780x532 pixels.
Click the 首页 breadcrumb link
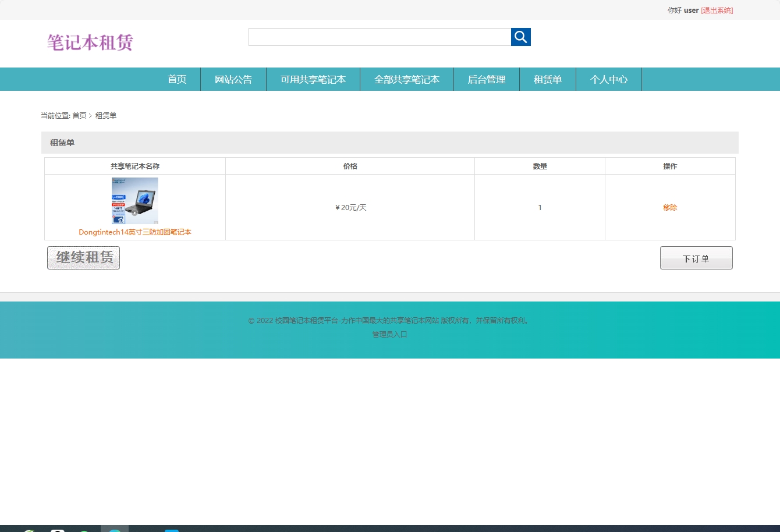pos(79,116)
